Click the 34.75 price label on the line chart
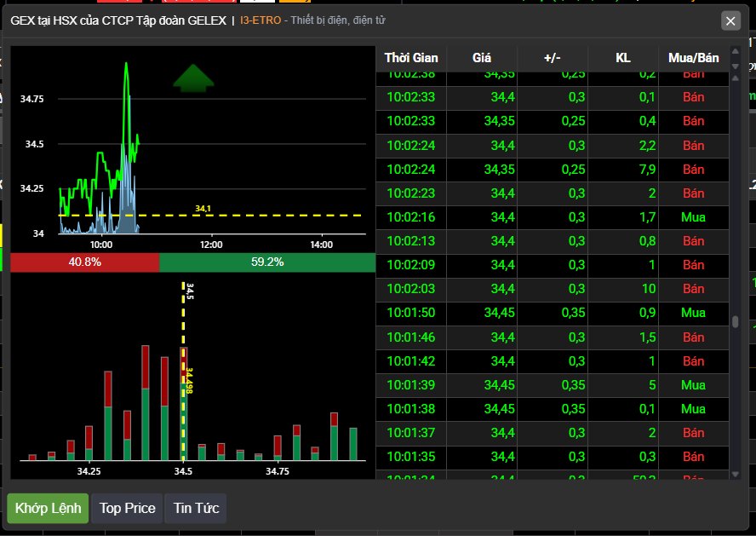 pyautogui.click(x=31, y=100)
